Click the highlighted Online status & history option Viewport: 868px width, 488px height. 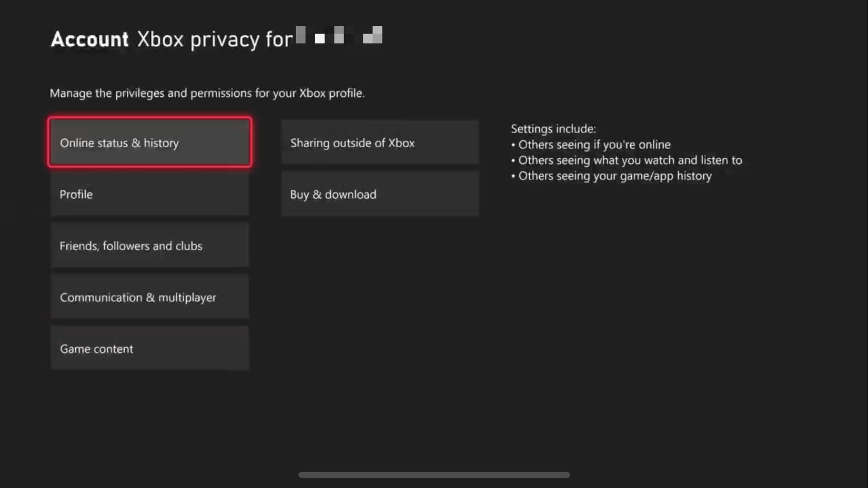click(x=149, y=143)
